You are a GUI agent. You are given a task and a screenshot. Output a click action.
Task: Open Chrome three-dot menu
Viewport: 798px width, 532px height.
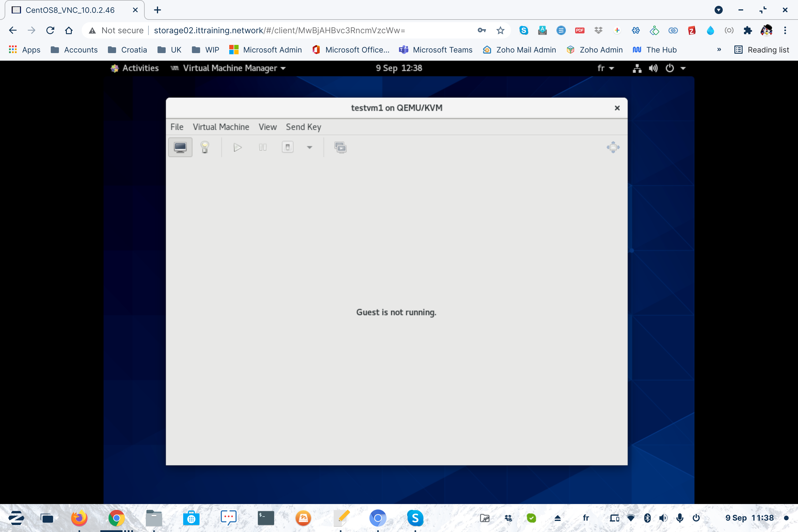(785, 30)
